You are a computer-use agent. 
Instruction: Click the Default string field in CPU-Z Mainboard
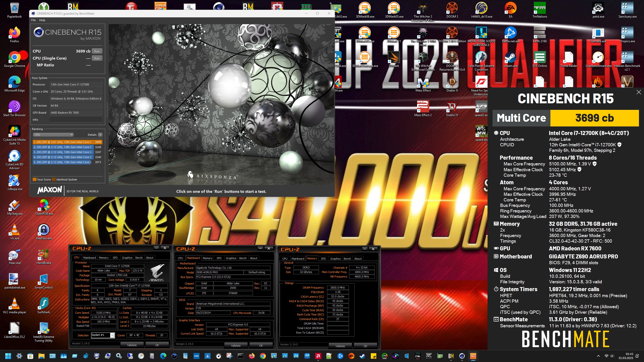tap(257, 273)
